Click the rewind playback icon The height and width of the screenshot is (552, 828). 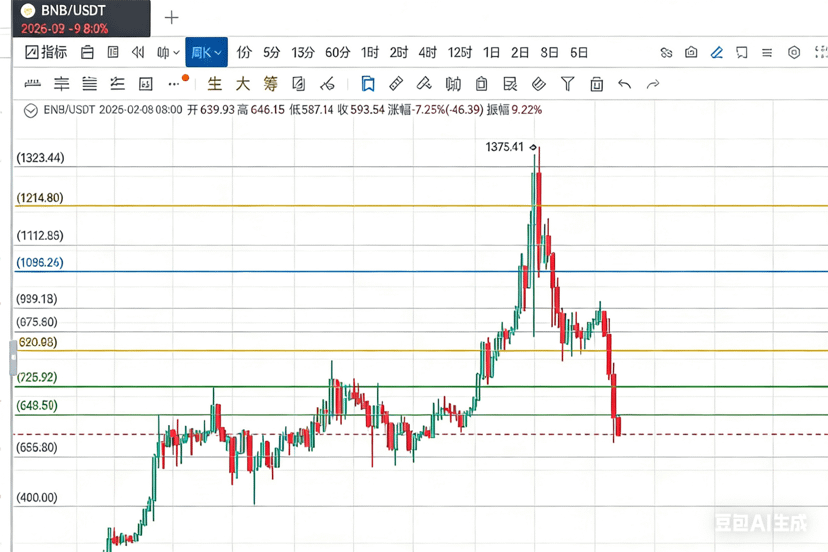[x=138, y=52]
